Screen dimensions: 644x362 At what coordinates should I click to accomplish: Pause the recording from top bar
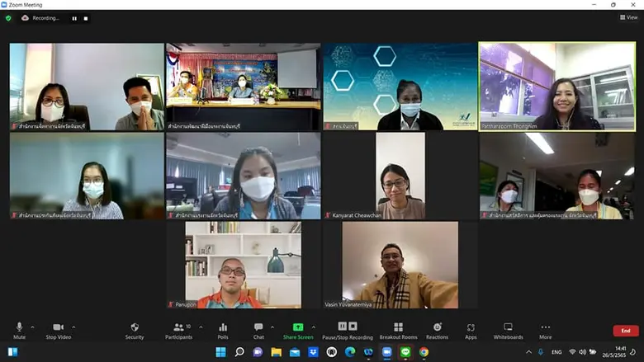(x=74, y=18)
